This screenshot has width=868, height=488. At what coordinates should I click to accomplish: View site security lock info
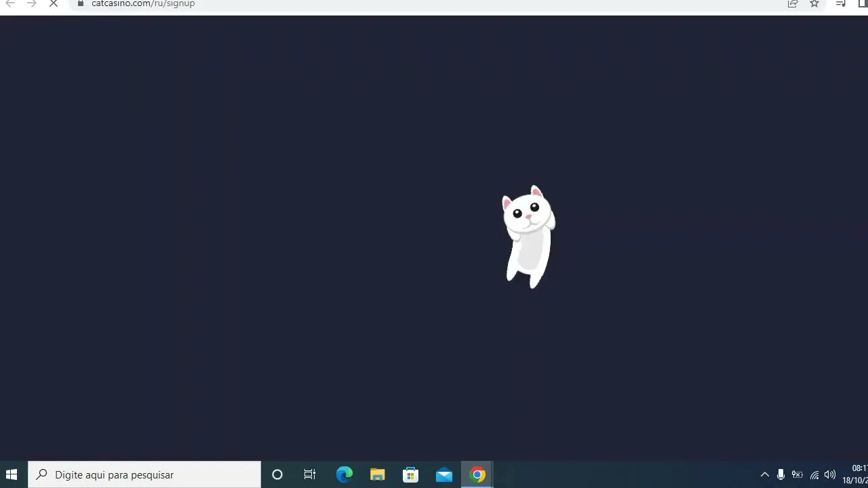coord(81,3)
